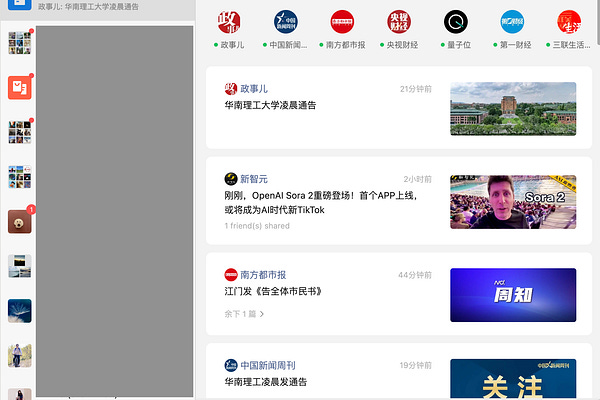The width and height of the screenshot is (600, 400).
Task: Open Sora 2 thumbnail image
Action: [513, 202]
